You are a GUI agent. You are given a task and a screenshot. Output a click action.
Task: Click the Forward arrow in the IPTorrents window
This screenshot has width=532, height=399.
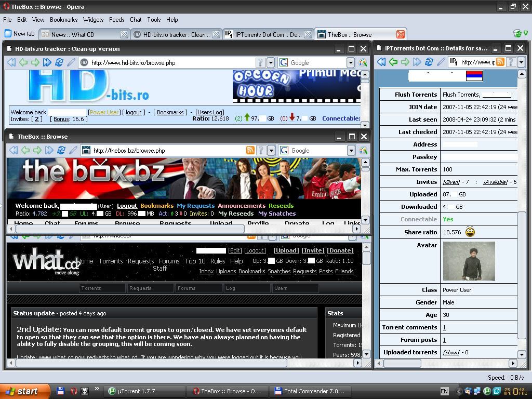point(405,62)
